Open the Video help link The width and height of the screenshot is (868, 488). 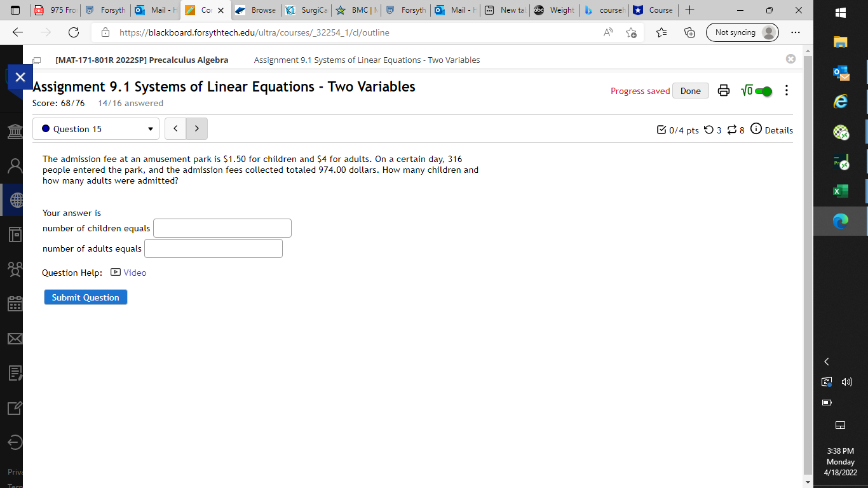coord(128,273)
